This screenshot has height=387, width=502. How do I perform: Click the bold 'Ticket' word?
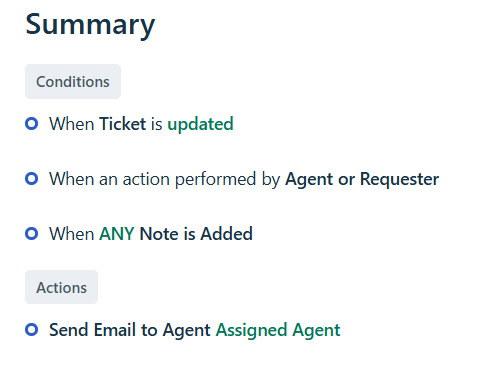[x=123, y=124]
